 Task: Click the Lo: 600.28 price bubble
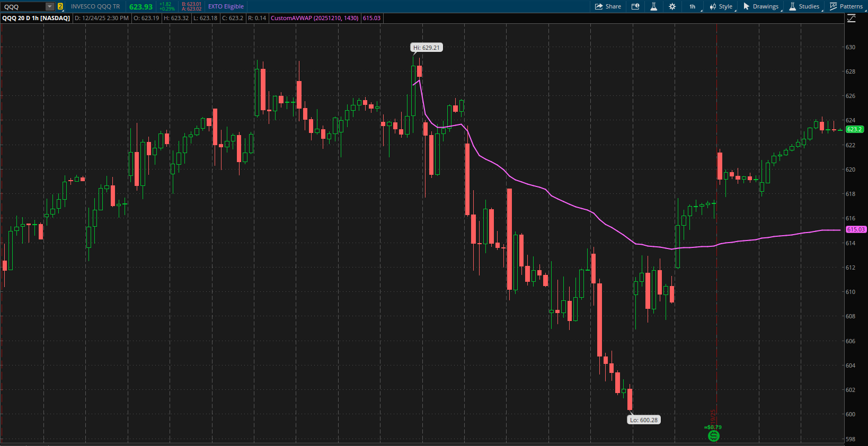pos(643,420)
